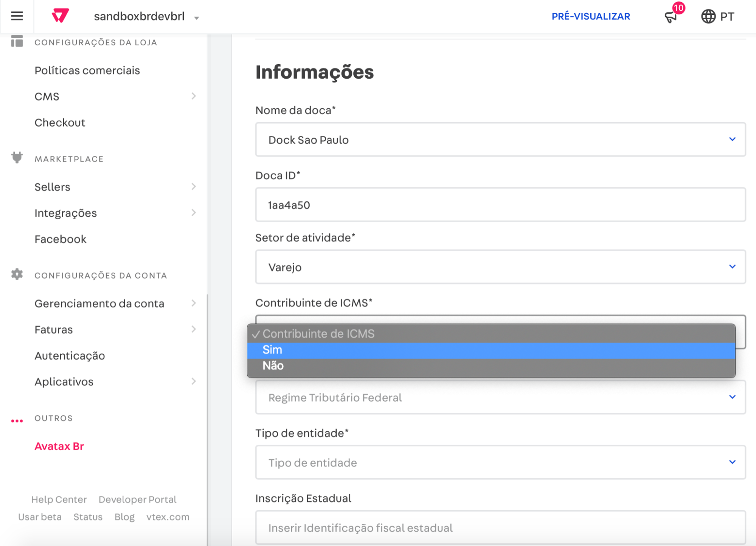Select the Marketplace plug icon

click(x=16, y=158)
